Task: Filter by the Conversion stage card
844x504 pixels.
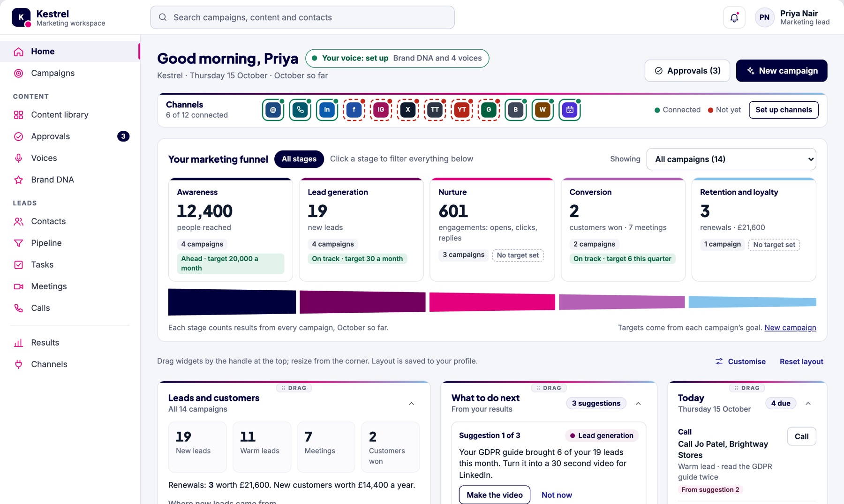Action: point(623,230)
